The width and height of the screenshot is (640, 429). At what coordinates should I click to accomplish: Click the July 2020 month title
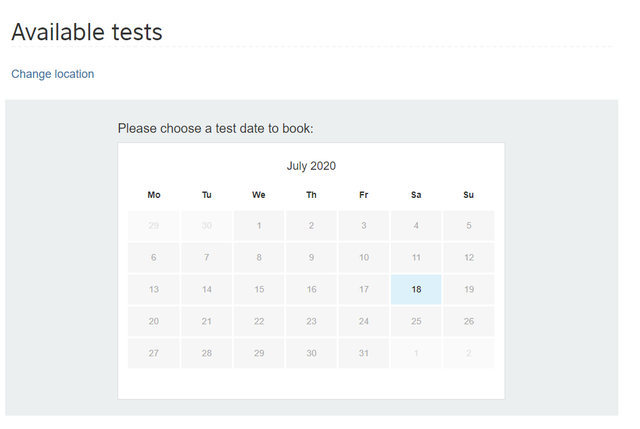311,166
